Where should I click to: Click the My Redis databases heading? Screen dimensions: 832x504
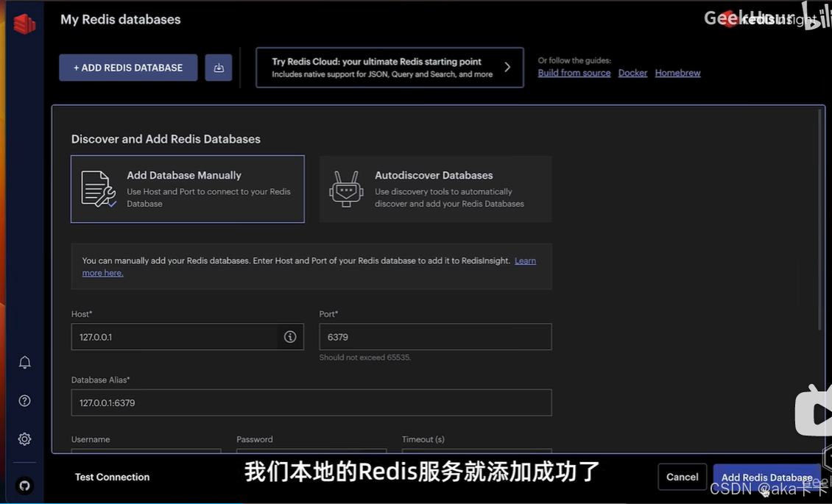click(x=121, y=19)
